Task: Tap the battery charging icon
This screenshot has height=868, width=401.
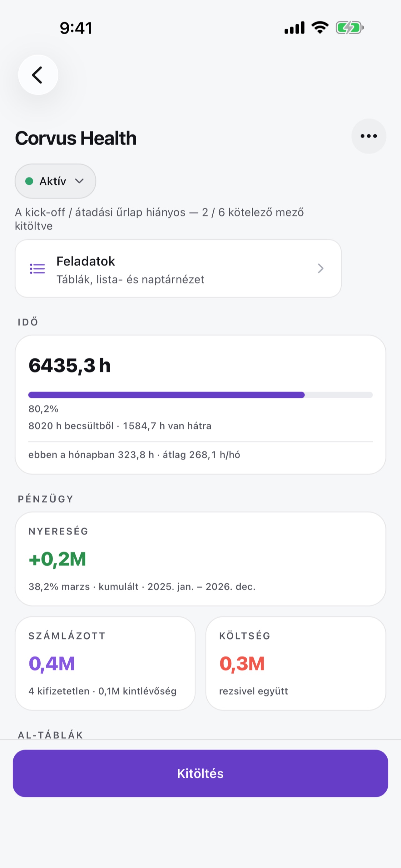Action: point(349,27)
